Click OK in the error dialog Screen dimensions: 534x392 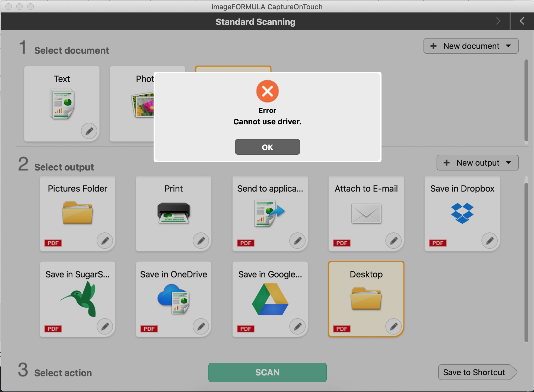[x=267, y=147]
